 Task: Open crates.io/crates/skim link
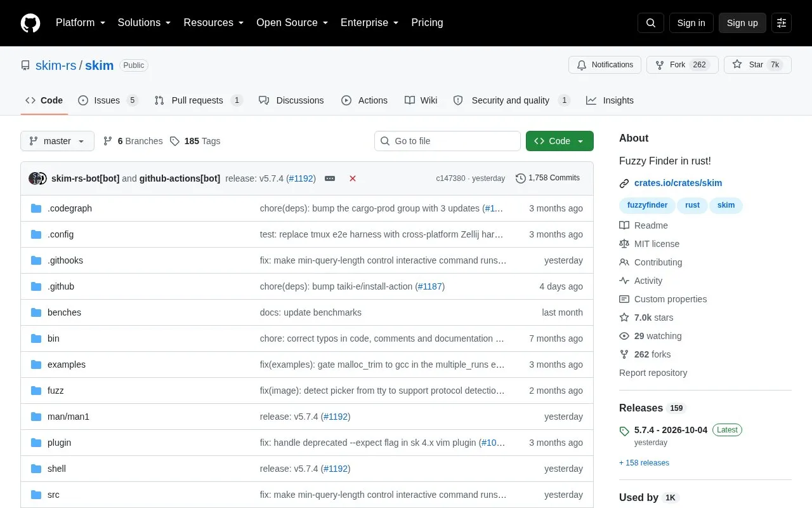[x=678, y=183]
